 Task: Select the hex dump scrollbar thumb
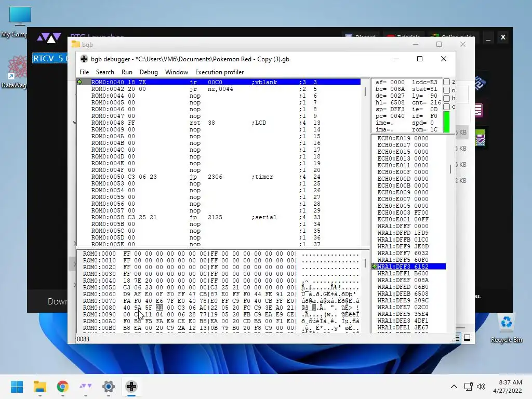[365, 263]
